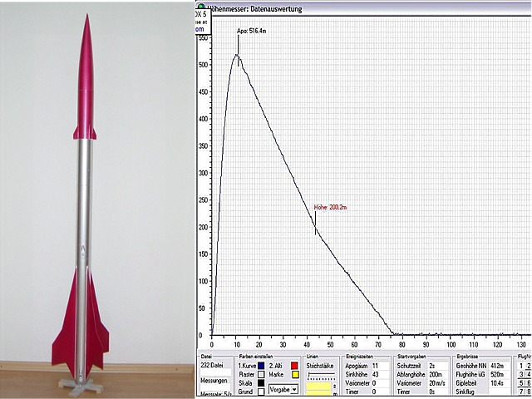The image size is (532, 399).
Task: Click the 232 Datei entry
Action: (211, 366)
